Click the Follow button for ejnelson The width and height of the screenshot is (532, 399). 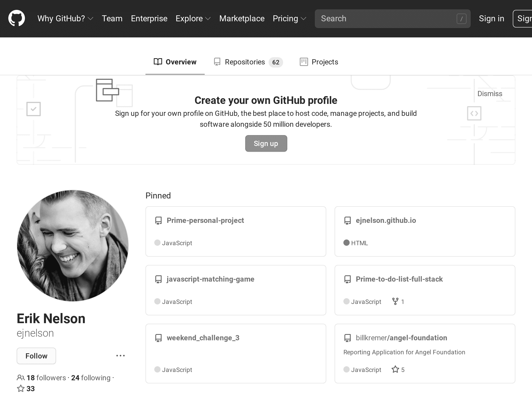[x=36, y=356]
